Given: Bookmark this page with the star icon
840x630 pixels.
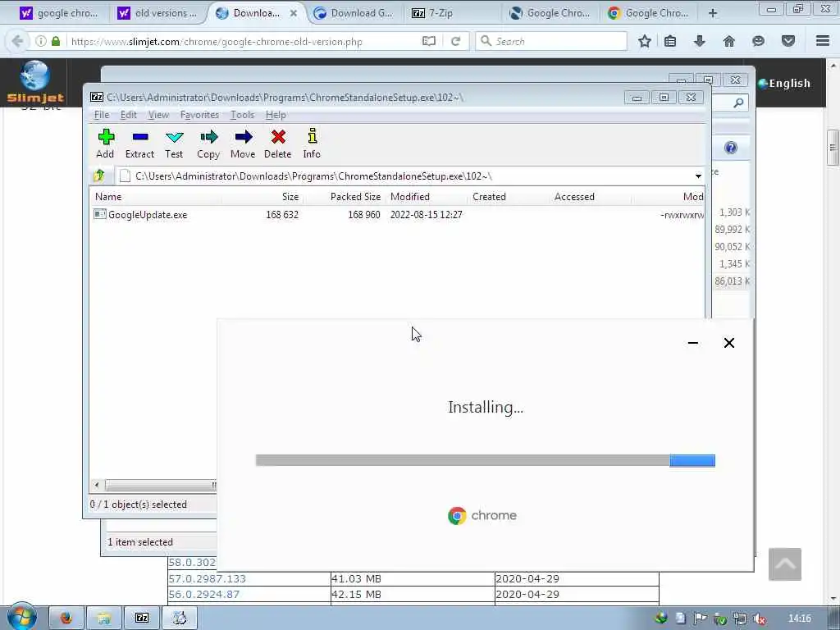Looking at the screenshot, I should 645,41.
